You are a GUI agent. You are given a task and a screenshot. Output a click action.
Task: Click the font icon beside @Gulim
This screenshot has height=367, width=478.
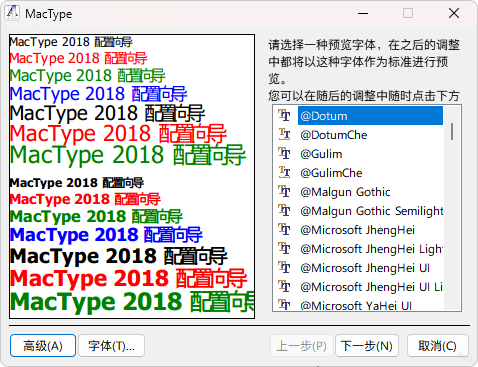(284, 153)
